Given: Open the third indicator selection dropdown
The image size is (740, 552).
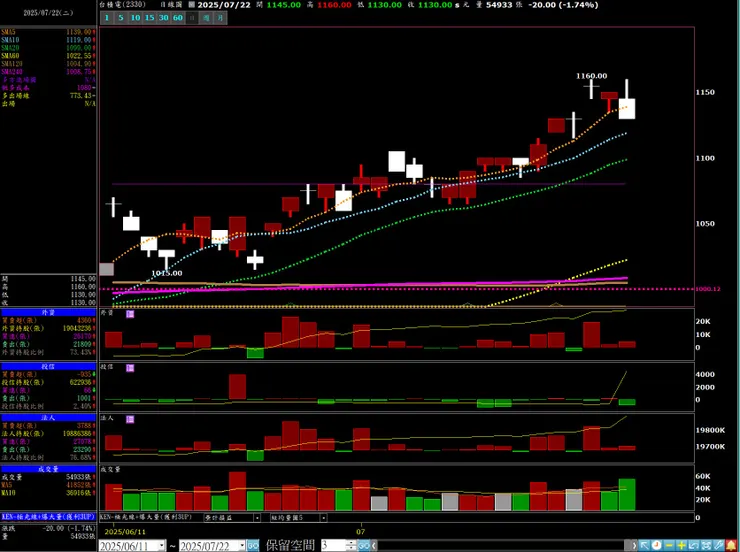Looking at the screenshot, I should click(298, 518).
